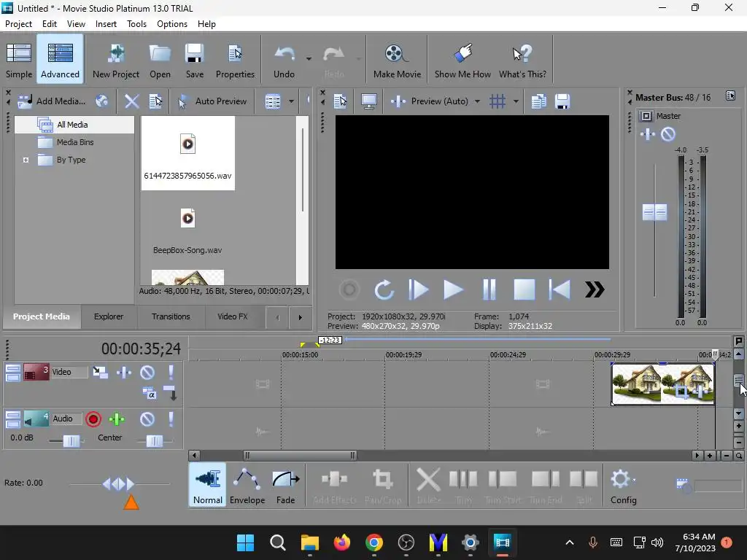Open the Project Media tab

41,316
